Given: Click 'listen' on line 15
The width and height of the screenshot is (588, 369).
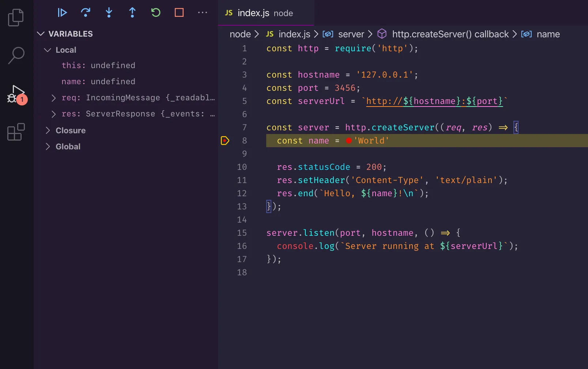Looking at the screenshot, I should click(319, 233).
